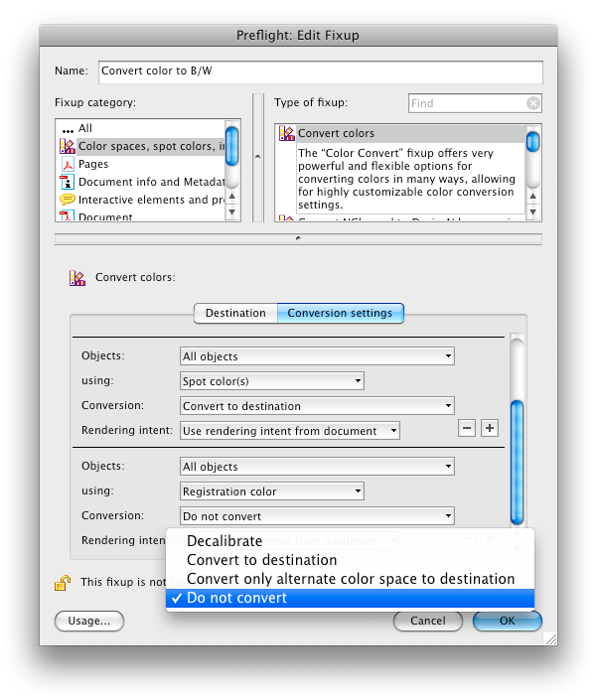Viewport: 597px width, 700px height.
Task: Select the checked Do not convert option
Action: (350, 598)
